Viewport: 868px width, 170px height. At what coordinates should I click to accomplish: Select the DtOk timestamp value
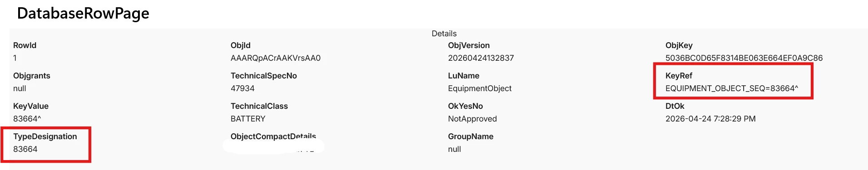(710, 119)
